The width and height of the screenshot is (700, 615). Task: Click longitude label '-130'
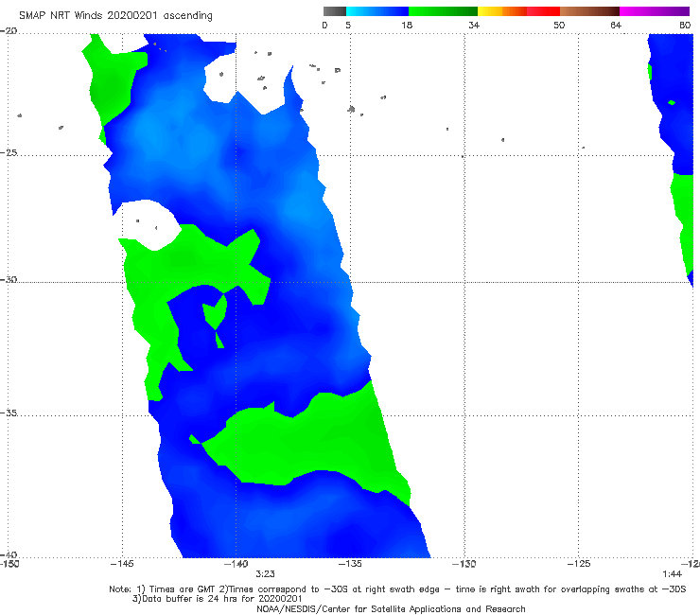pyautogui.click(x=464, y=564)
